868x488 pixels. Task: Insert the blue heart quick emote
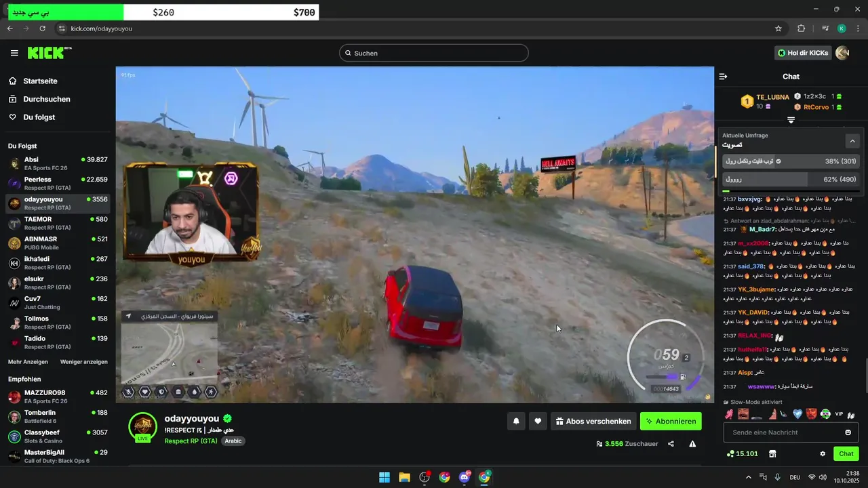[x=797, y=414]
